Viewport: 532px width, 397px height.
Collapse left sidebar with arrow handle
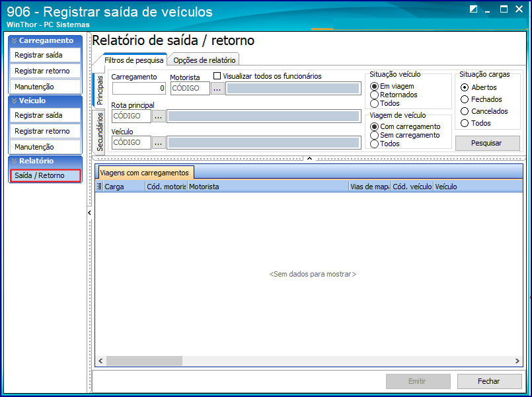tap(89, 213)
